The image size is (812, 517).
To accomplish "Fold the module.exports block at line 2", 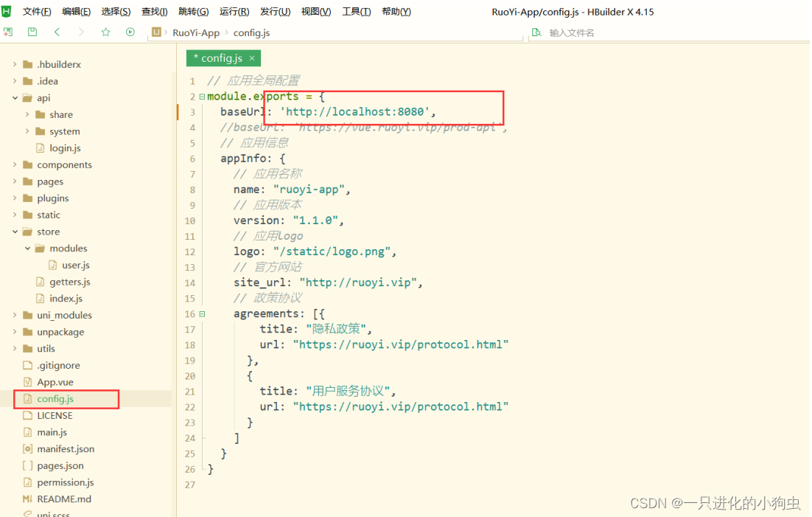I will [202, 97].
